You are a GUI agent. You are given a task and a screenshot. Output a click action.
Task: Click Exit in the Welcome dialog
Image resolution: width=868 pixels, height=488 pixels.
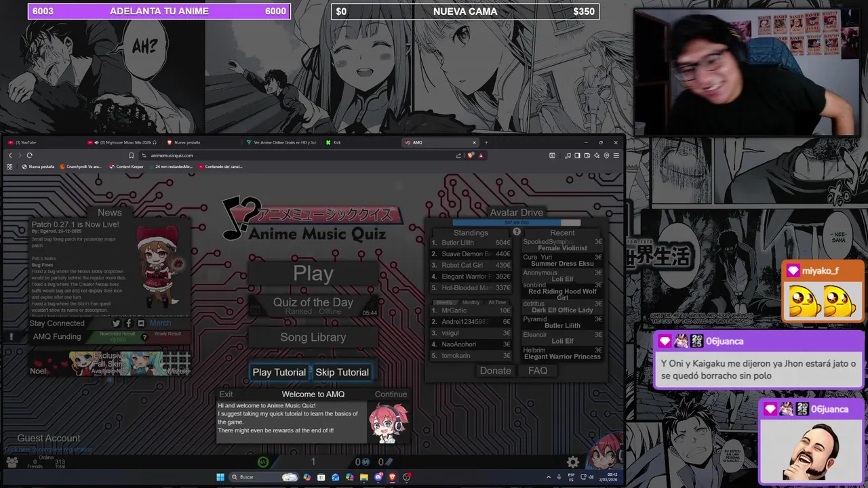tap(226, 394)
